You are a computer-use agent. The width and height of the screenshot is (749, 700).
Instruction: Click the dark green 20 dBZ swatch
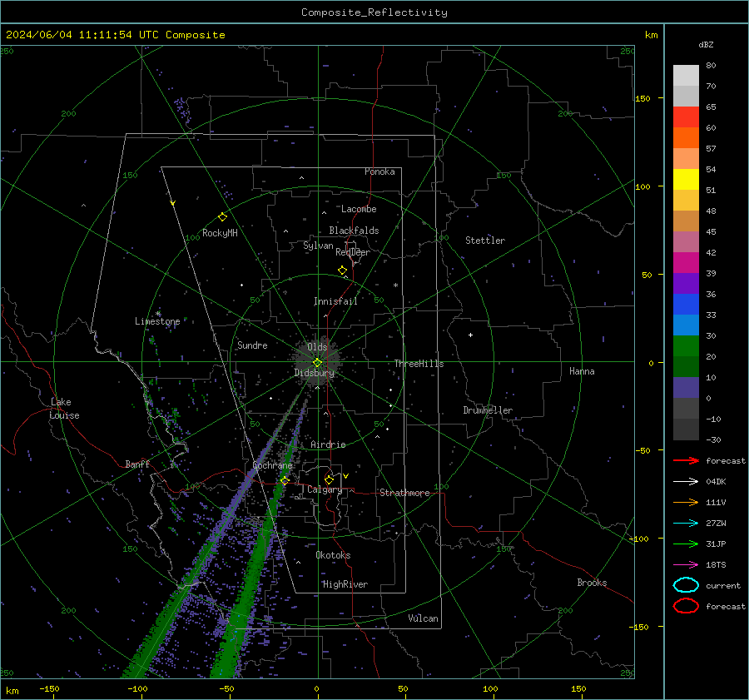point(686,366)
